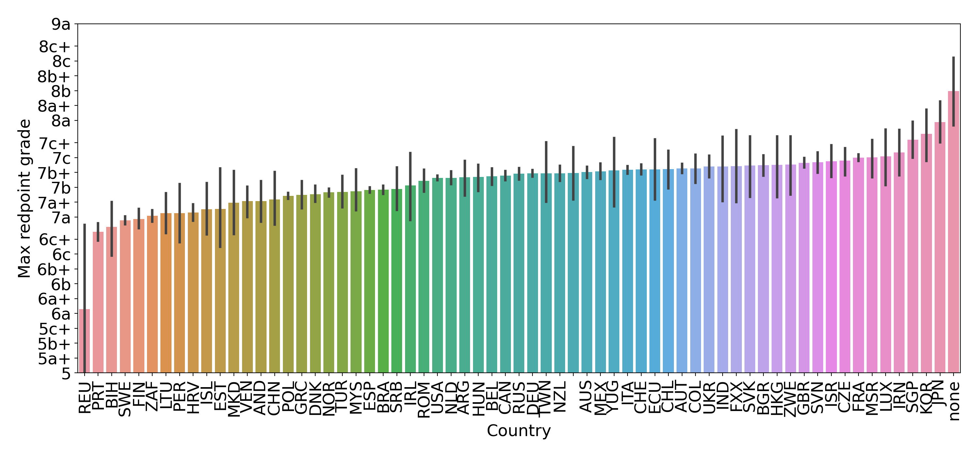
Task: Select the ESP country bar
Action: click(369, 281)
